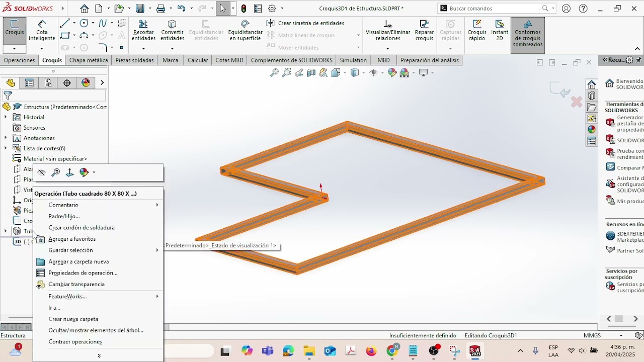The image size is (644, 362).
Task: Open the Comentario submenu
Action: click(x=98, y=205)
